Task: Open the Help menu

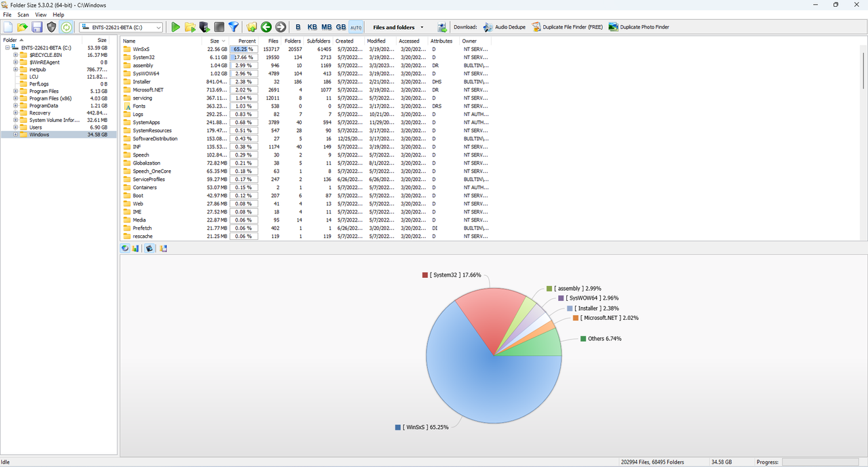Action: click(x=58, y=14)
